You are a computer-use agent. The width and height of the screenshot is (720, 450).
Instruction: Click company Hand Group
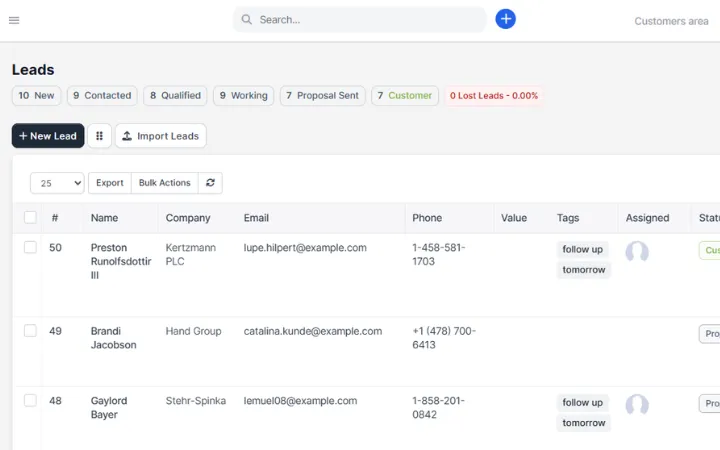coord(193,331)
